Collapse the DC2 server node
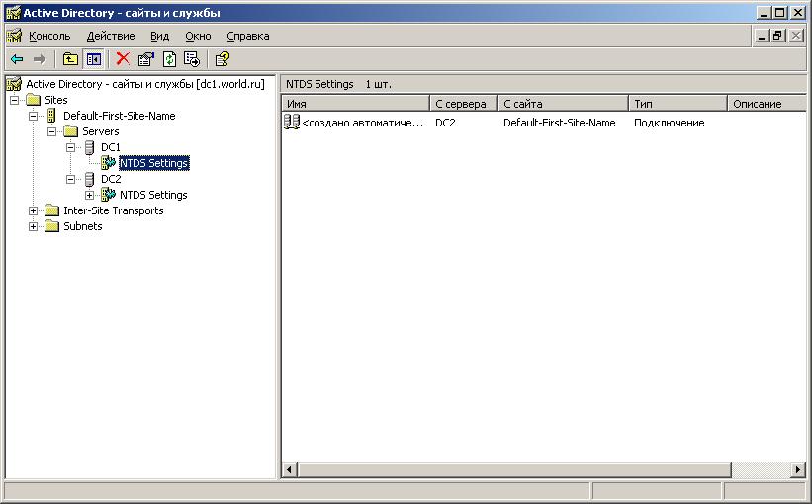The width and height of the screenshot is (812, 504). [x=70, y=179]
